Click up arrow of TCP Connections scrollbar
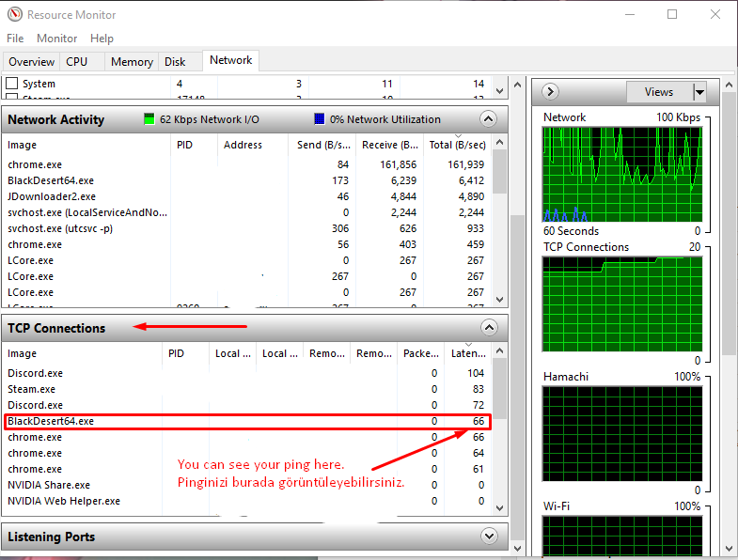The image size is (738, 560). (500, 350)
